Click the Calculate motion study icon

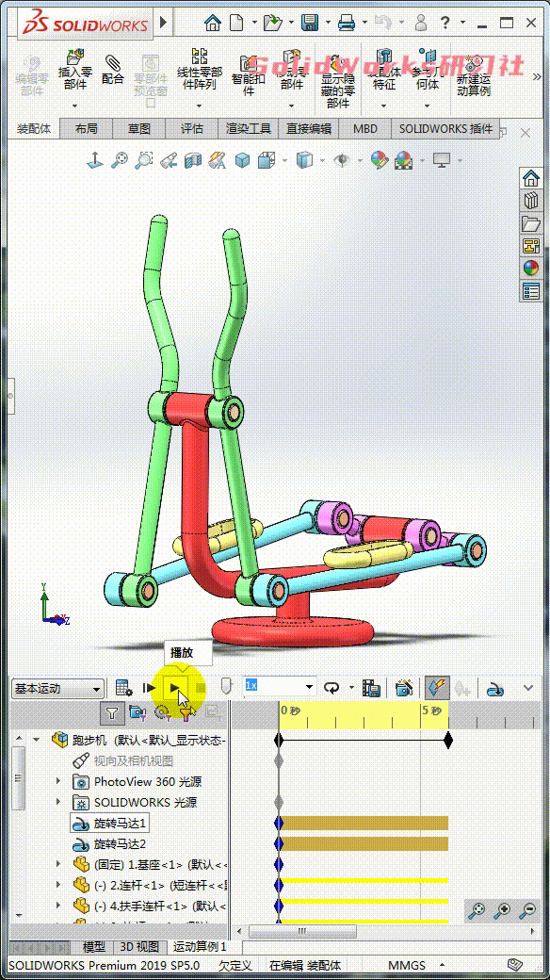coord(123,688)
